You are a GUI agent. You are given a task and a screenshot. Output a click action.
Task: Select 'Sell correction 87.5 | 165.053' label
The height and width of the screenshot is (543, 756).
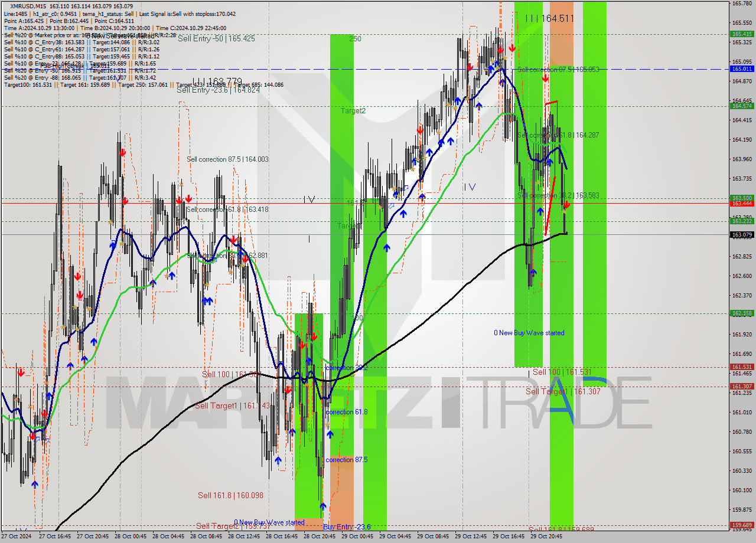[558, 70]
